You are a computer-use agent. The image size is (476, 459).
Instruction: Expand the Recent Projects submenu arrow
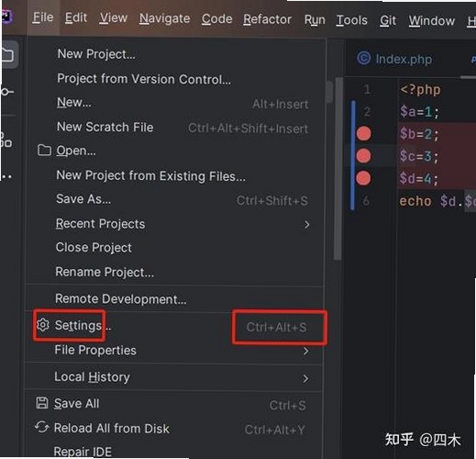tap(307, 225)
